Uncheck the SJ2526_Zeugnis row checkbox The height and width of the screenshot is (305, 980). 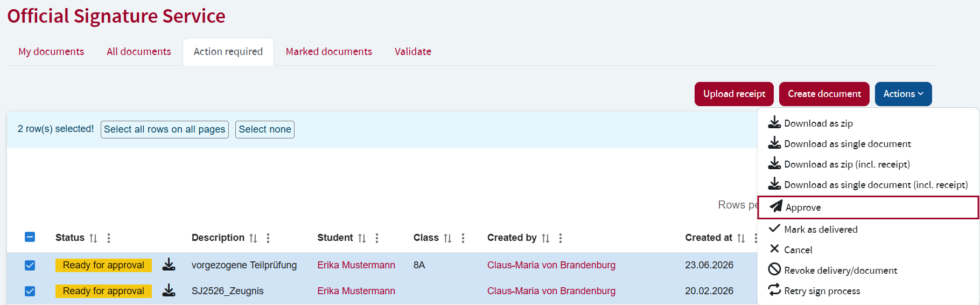30,291
